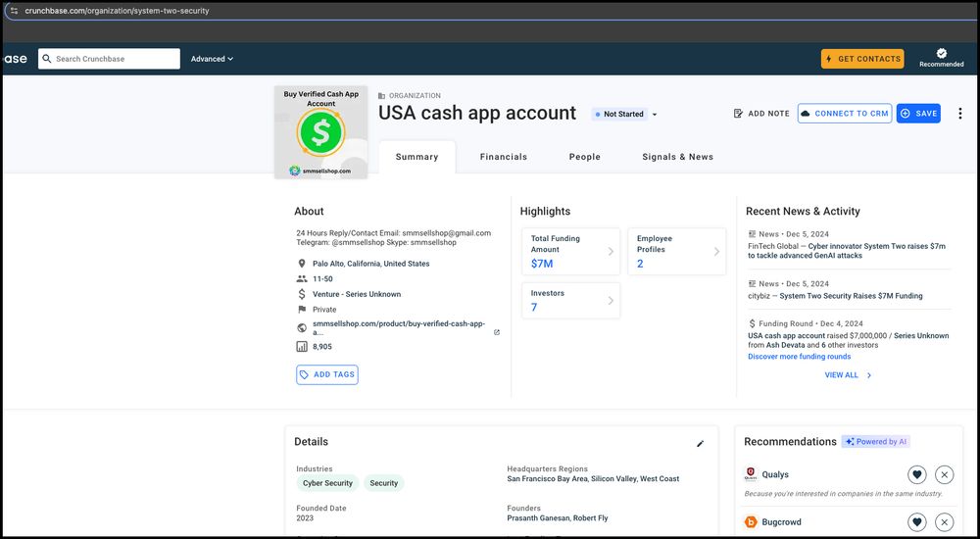Click San Francisco Bay Area regions text
The height and width of the screenshot is (539, 980).
pyautogui.click(x=593, y=479)
